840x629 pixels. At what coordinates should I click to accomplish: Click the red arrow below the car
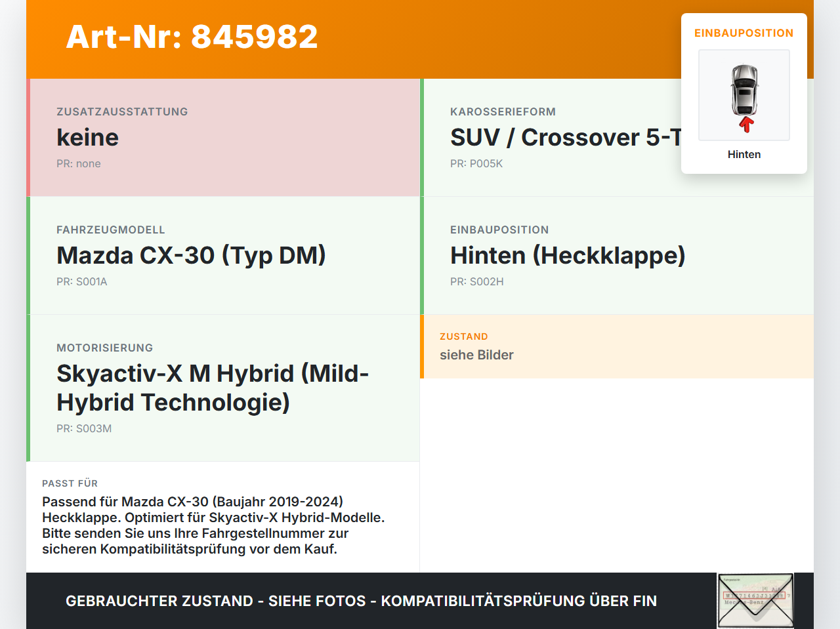pyautogui.click(x=746, y=125)
